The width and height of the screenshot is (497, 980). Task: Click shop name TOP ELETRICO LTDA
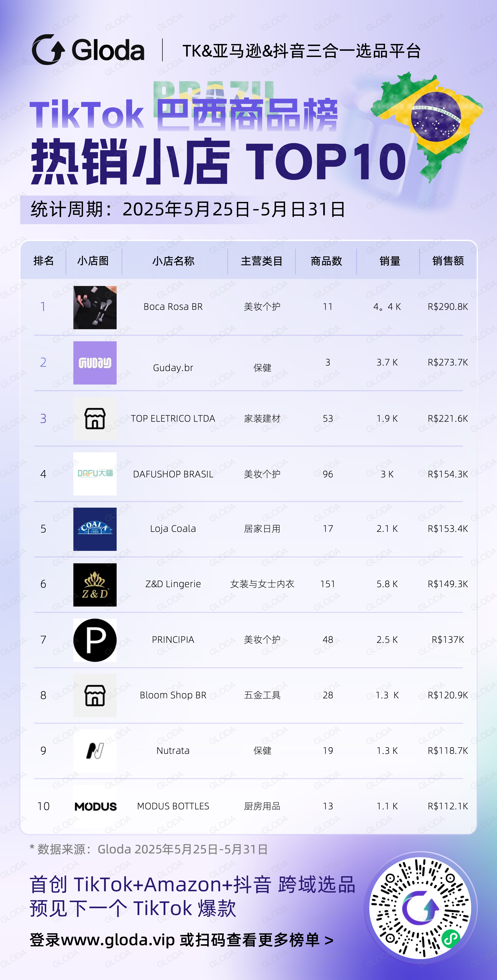pyautogui.click(x=173, y=418)
